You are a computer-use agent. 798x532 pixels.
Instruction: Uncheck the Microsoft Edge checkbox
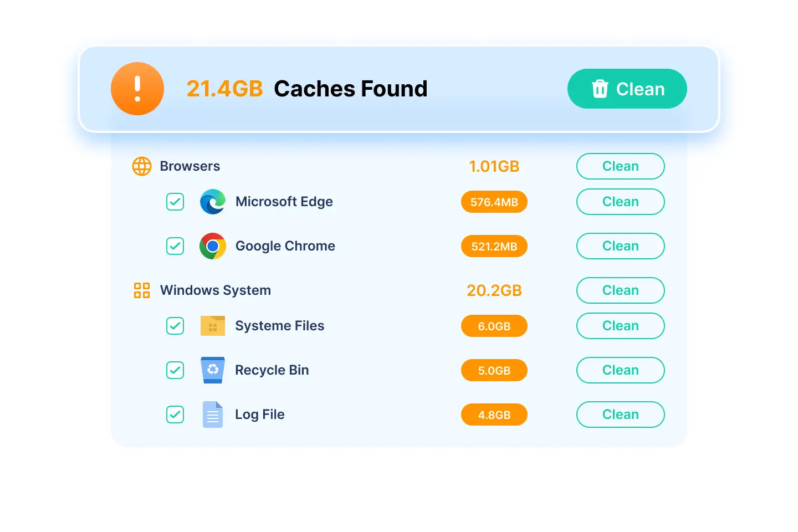(175, 202)
